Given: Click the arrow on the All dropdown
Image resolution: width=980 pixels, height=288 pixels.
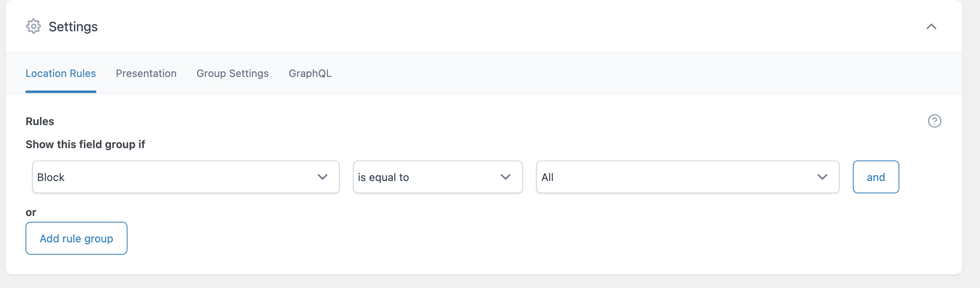Looking at the screenshot, I should (822, 177).
